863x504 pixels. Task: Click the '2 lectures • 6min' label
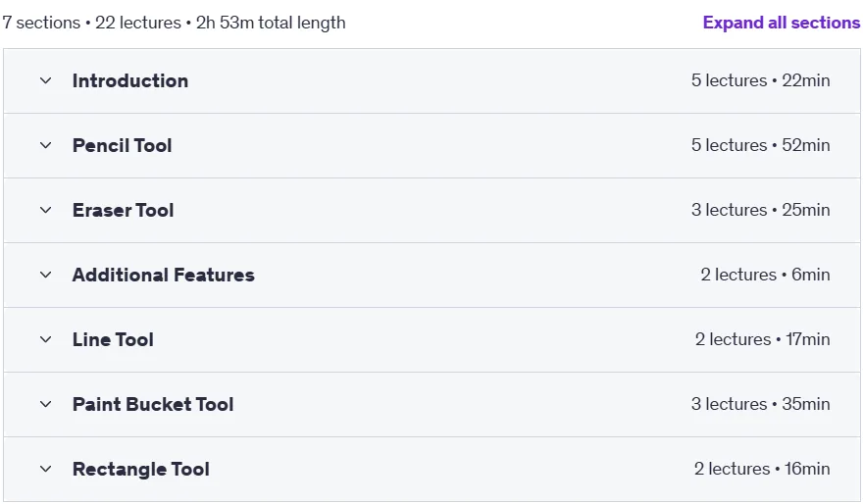point(765,275)
